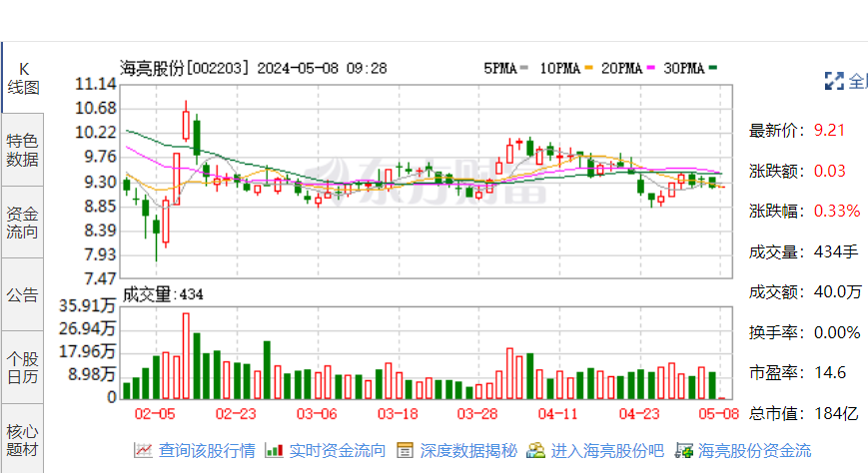Click the 02-23 date axis label

pyautogui.click(x=236, y=414)
